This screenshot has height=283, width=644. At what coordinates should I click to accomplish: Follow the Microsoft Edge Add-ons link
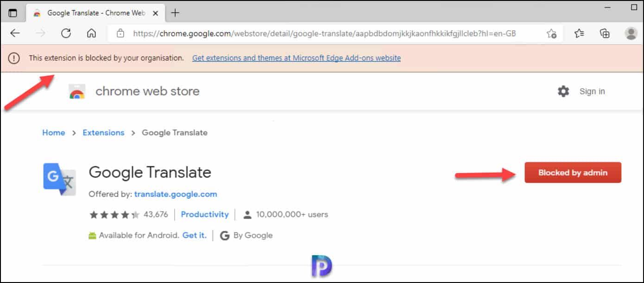pos(296,58)
